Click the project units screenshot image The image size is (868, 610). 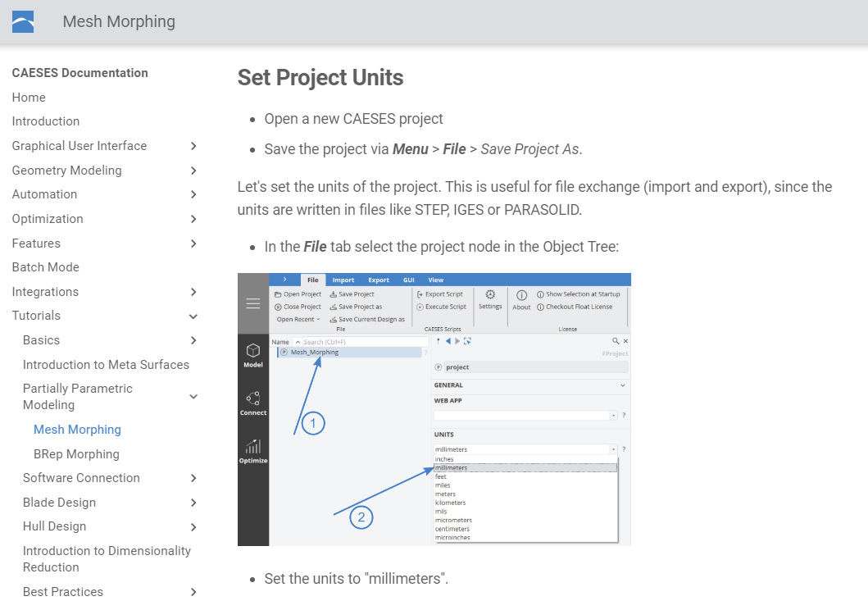(x=434, y=410)
